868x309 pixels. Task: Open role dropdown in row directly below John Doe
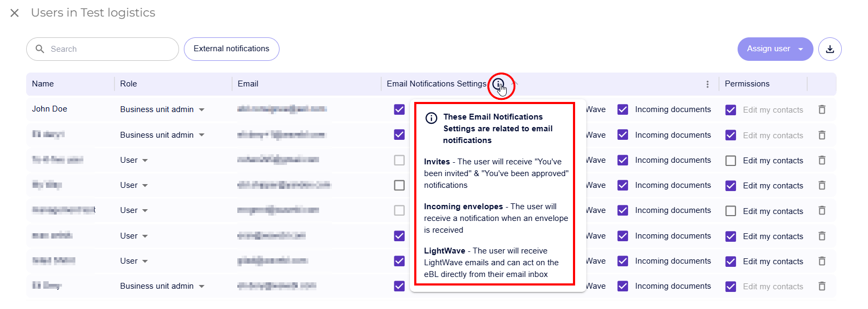tap(162, 135)
